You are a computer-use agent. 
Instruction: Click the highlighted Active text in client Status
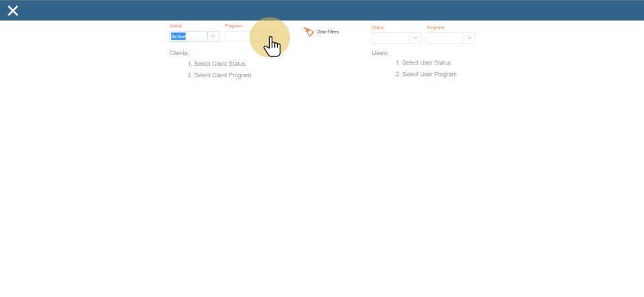pyautogui.click(x=178, y=37)
